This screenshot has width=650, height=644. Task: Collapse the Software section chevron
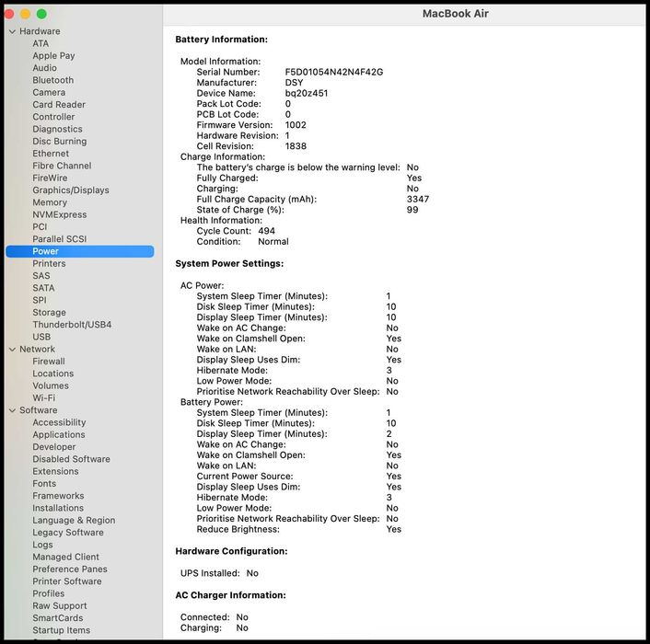12,410
